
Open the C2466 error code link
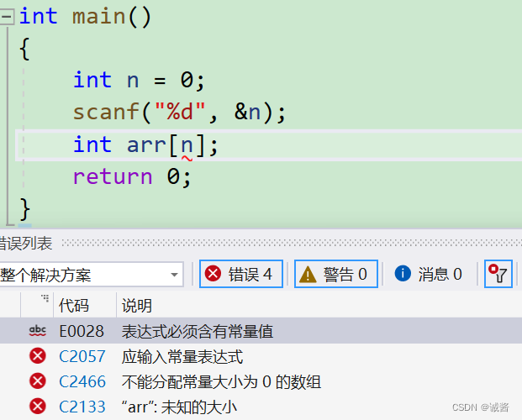[x=82, y=381]
